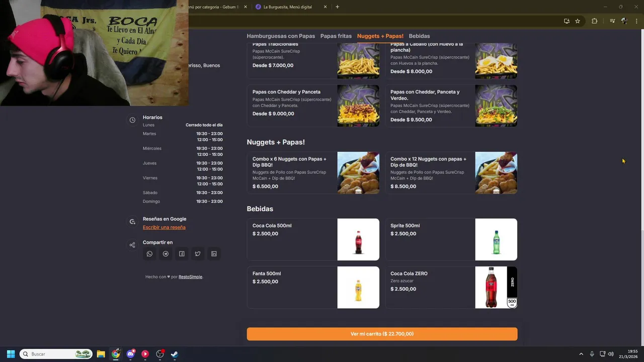Viewport: 644px width, 362px height.
Task: Open Coca Cola ZERO bottle image
Action: pyautogui.click(x=496, y=287)
